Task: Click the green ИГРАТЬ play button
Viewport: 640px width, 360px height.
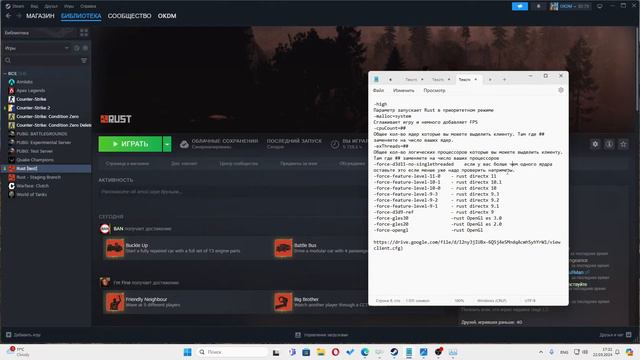Action: 130,144
